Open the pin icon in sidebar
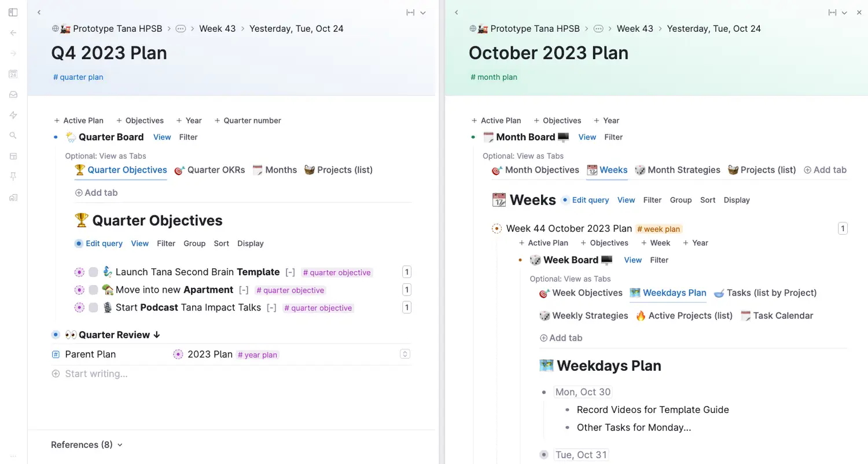 coord(13,177)
